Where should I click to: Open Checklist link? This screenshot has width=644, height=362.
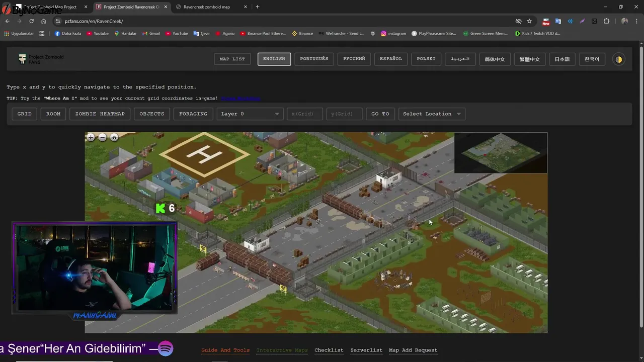pyautogui.click(x=329, y=350)
